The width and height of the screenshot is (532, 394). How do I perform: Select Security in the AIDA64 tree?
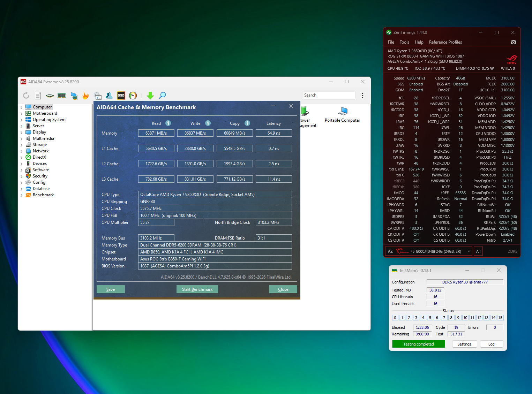(x=40, y=176)
